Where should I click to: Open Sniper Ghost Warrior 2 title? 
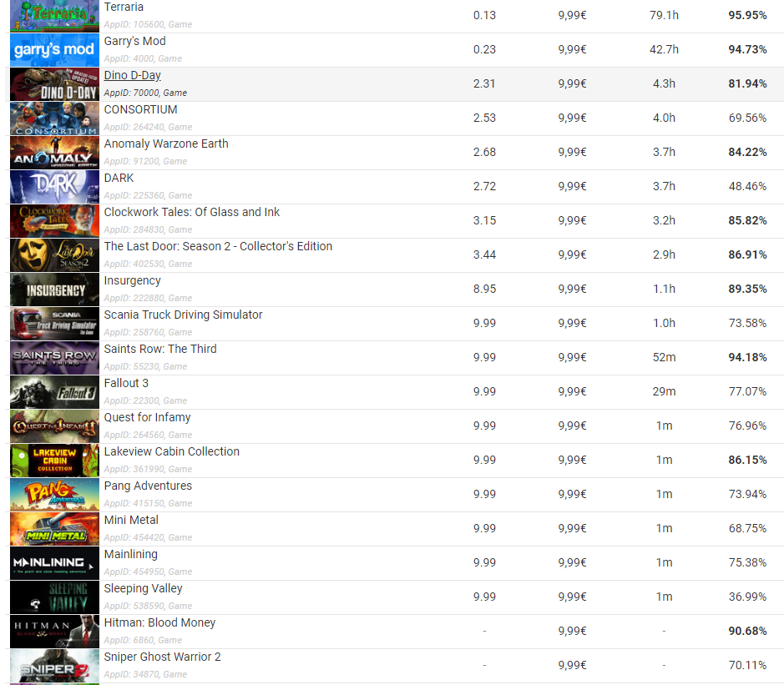coord(163,657)
